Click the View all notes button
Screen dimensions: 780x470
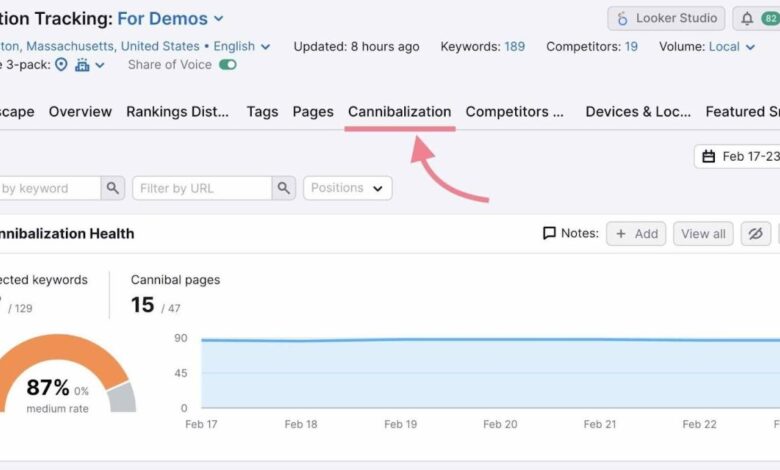click(x=703, y=234)
